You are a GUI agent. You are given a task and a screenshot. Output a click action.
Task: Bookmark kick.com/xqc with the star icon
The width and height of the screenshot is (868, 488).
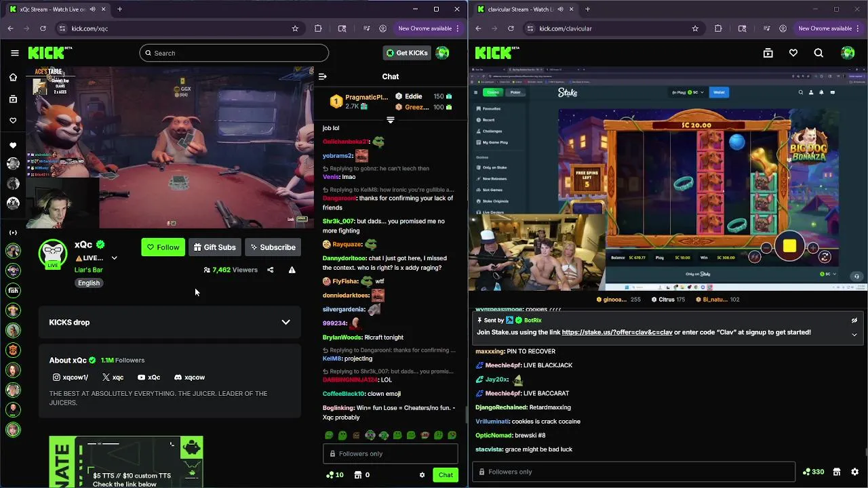pyautogui.click(x=295, y=28)
